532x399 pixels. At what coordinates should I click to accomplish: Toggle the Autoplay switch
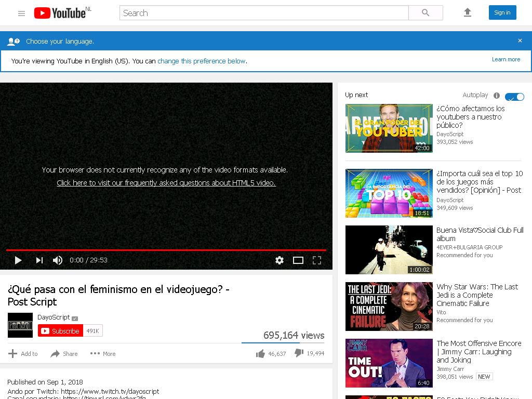click(x=514, y=97)
